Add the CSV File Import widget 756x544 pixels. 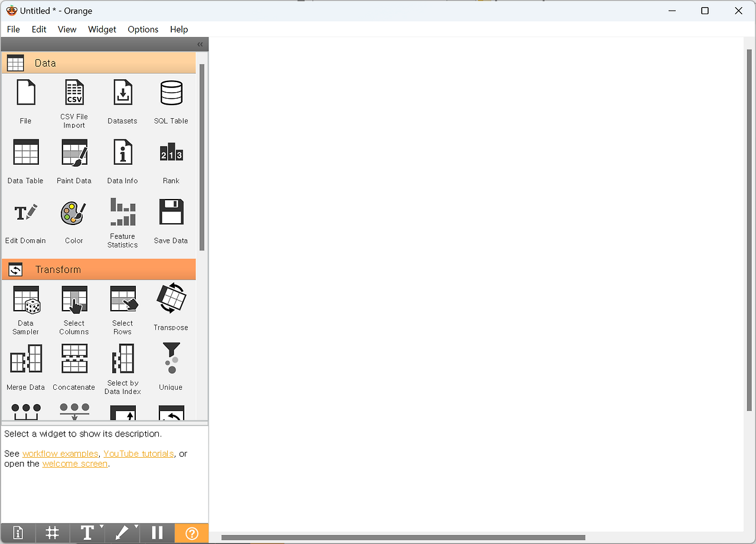point(74,93)
